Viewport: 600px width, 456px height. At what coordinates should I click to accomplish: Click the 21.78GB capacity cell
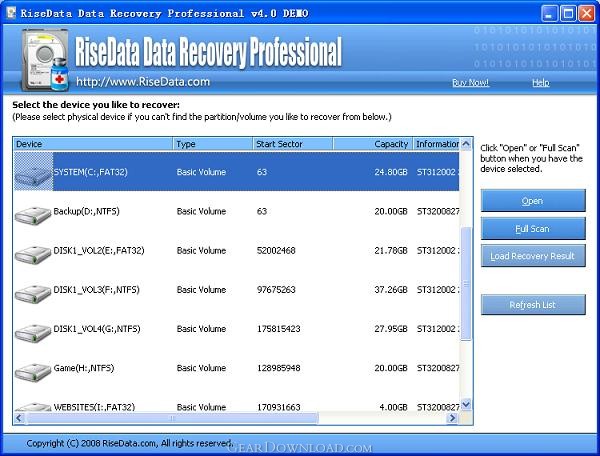(391, 251)
